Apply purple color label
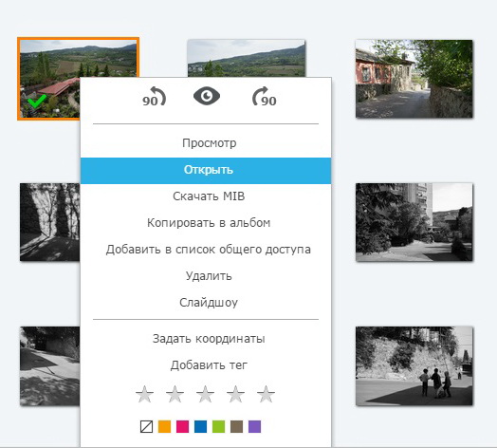This screenshot has height=448, width=497. [254, 427]
